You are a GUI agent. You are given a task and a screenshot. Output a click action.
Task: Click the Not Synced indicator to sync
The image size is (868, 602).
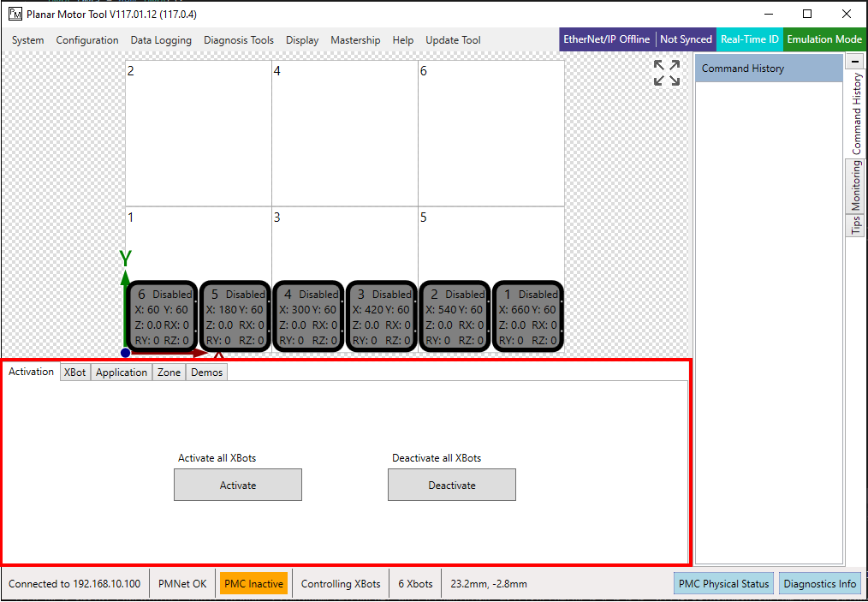pos(686,39)
